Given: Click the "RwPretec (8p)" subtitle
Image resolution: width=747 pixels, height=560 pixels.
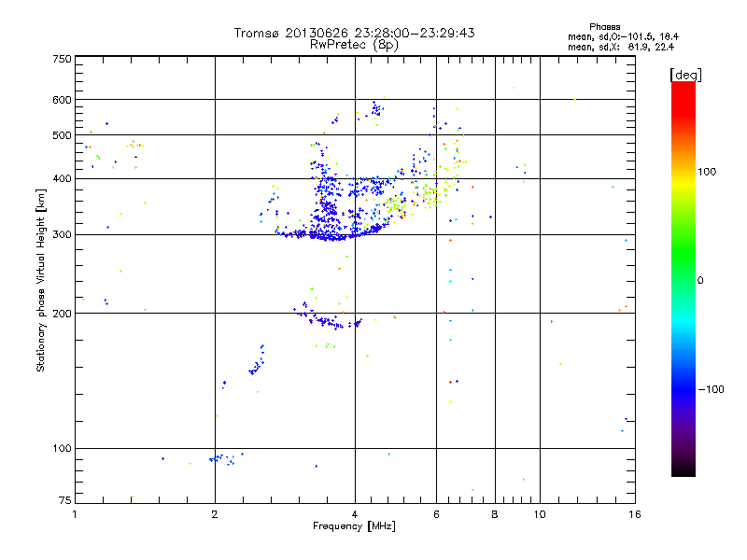Looking at the screenshot, I should (x=354, y=45).
